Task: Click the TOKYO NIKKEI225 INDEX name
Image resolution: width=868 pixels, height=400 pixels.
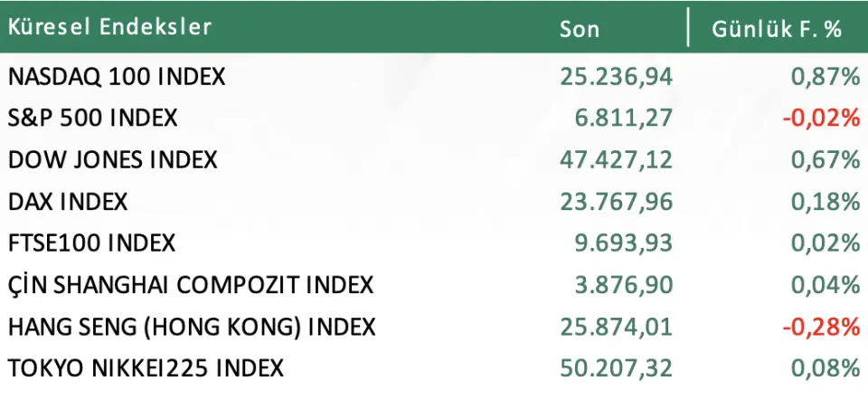Action: 145,368
